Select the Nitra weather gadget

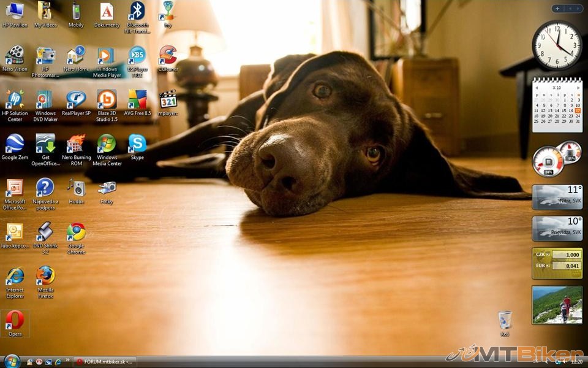(x=557, y=197)
